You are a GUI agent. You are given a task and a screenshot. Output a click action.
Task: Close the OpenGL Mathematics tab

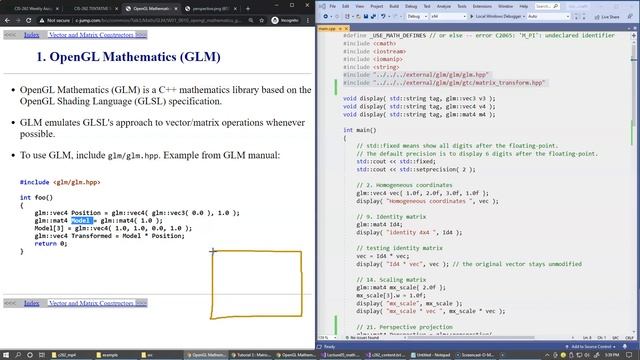click(x=176, y=8)
